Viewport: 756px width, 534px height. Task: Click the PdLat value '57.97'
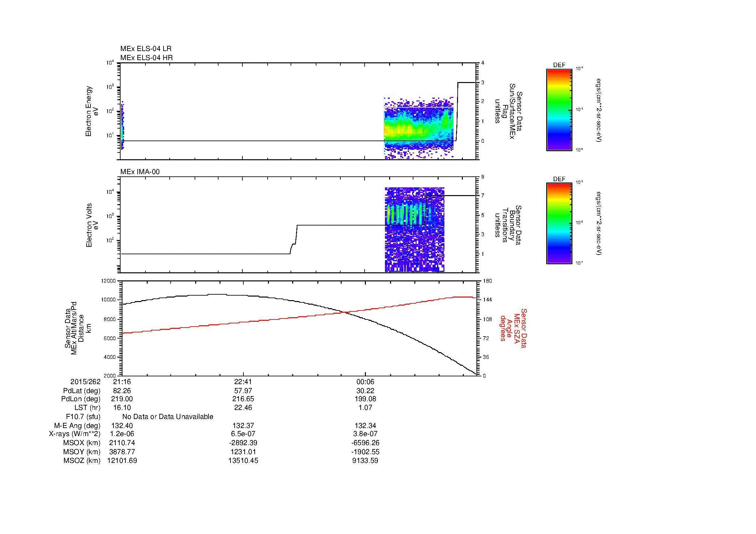click(243, 391)
